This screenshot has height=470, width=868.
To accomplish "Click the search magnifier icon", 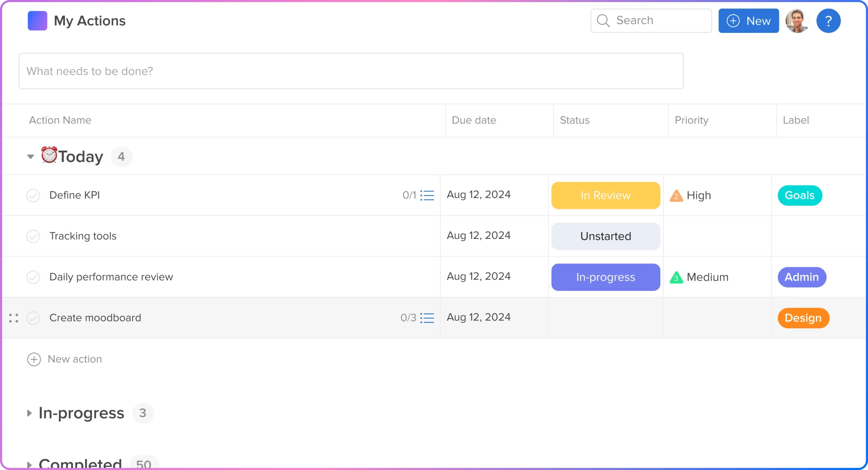I will coord(603,21).
